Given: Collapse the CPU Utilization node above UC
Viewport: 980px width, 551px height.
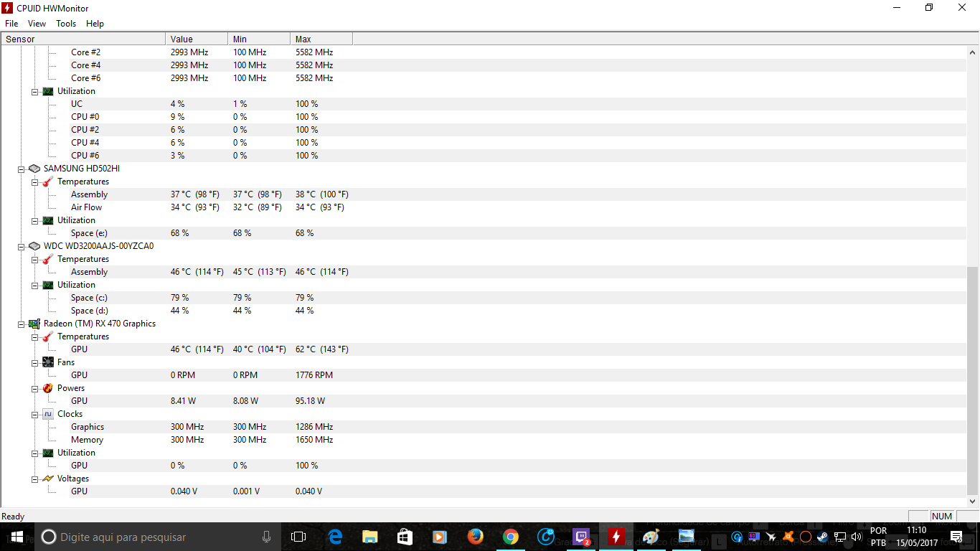Looking at the screenshot, I should click(x=34, y=91).
